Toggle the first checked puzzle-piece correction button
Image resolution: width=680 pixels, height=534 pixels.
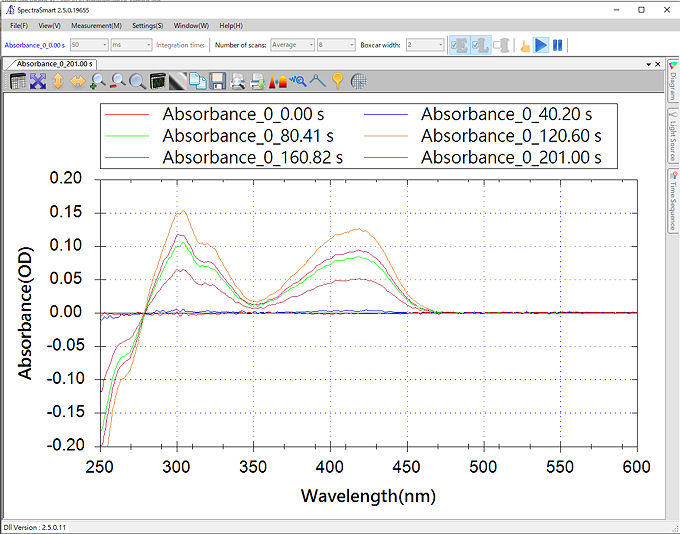pos(458,45)
